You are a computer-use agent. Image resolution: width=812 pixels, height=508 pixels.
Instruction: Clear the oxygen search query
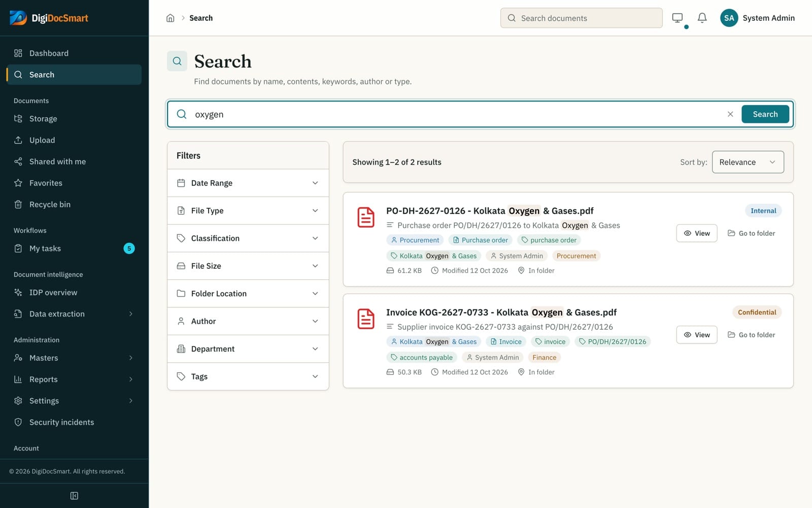click(730, 114)
